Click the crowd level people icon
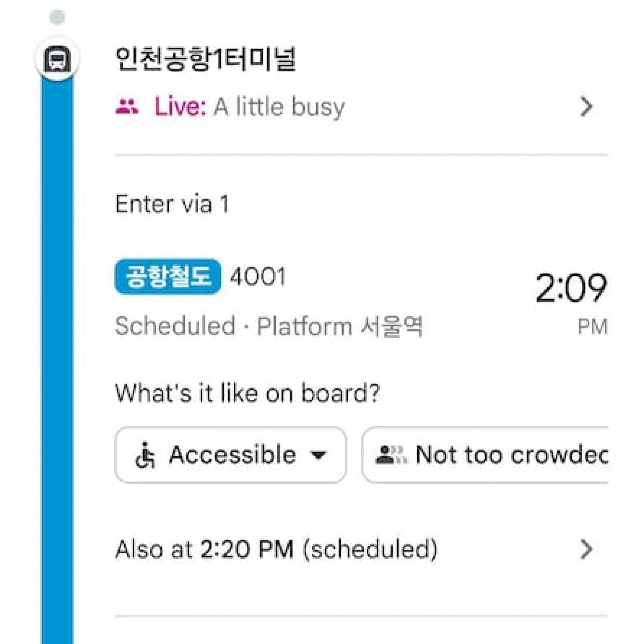 tap(391, 455)
